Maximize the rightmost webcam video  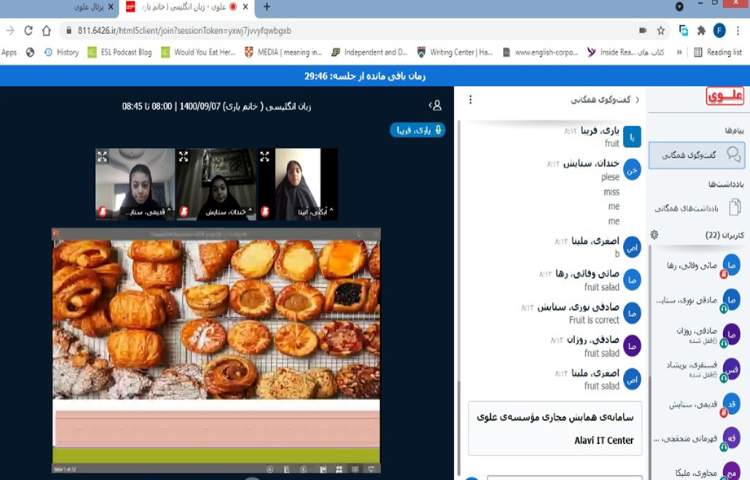tap(265, 156)
